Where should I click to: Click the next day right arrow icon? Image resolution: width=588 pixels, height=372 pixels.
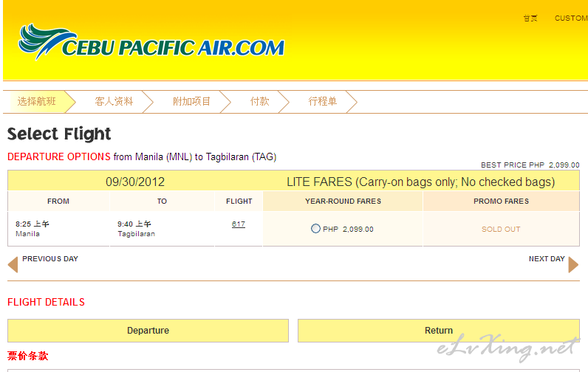573,264
